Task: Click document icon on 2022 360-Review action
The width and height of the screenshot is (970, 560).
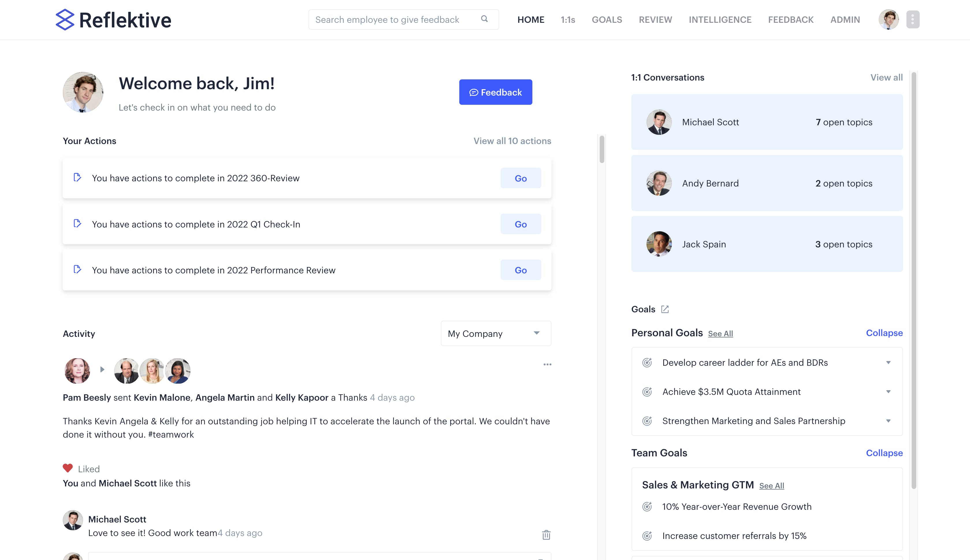Action: [77, 177]
